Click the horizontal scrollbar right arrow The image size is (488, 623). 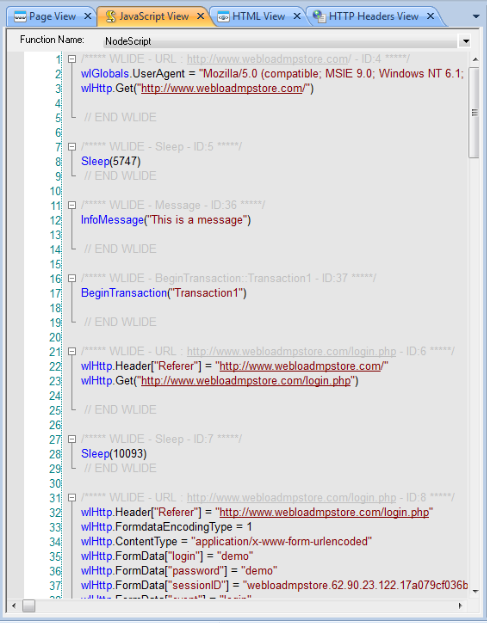tap(461, 606)
